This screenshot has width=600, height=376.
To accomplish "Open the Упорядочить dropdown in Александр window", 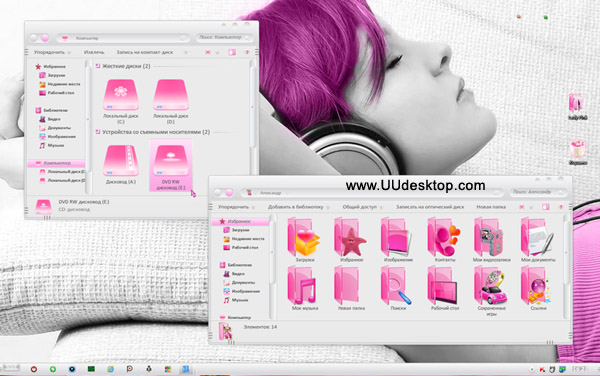I will point(236,207).
